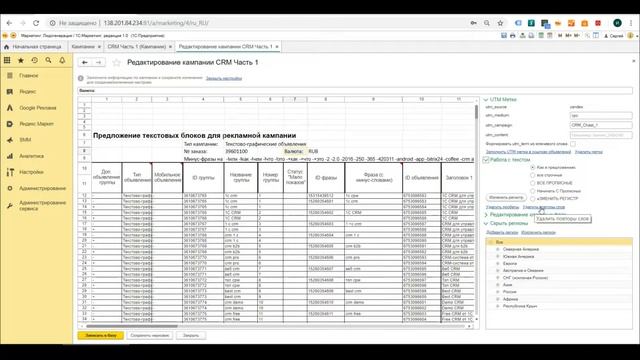Close the 'Кампании' tab
This screenshot has height=360, width=640.
[x=99, y=47]
